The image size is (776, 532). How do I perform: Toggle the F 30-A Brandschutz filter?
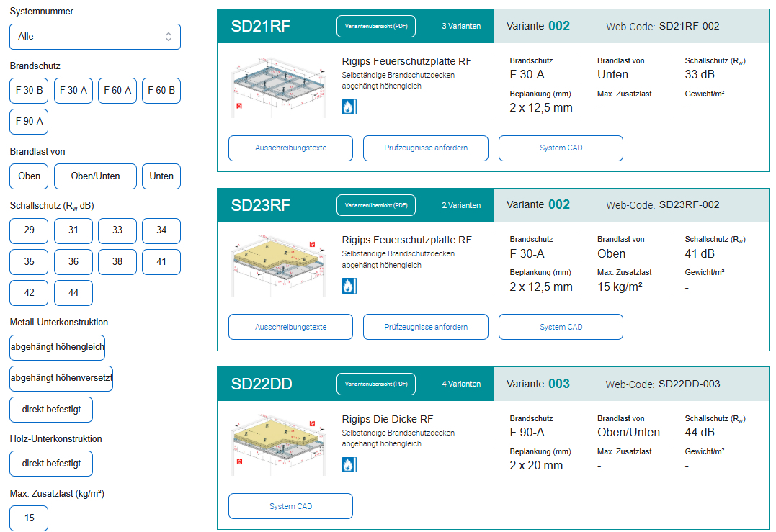tap(73, 91)
